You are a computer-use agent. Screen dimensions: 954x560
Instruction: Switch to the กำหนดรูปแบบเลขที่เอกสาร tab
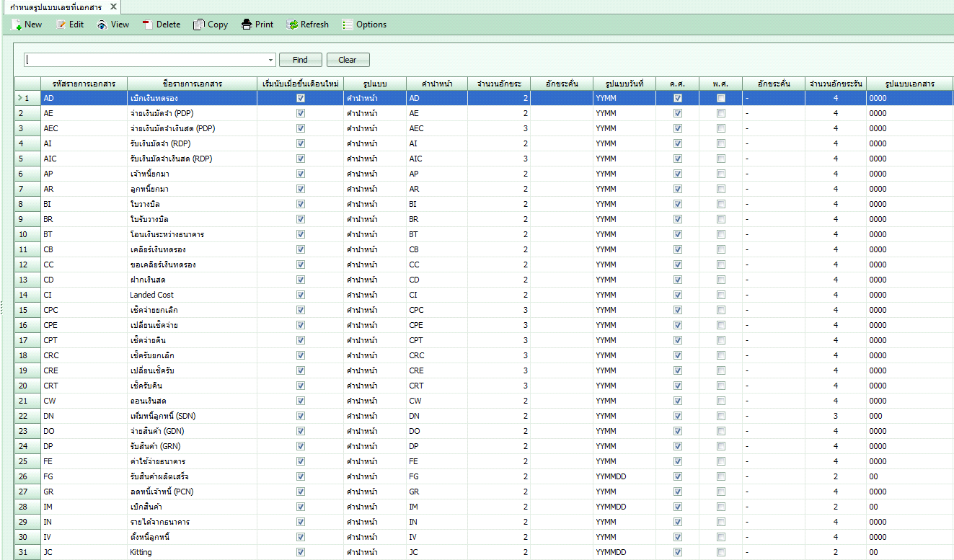click(54, 6)
